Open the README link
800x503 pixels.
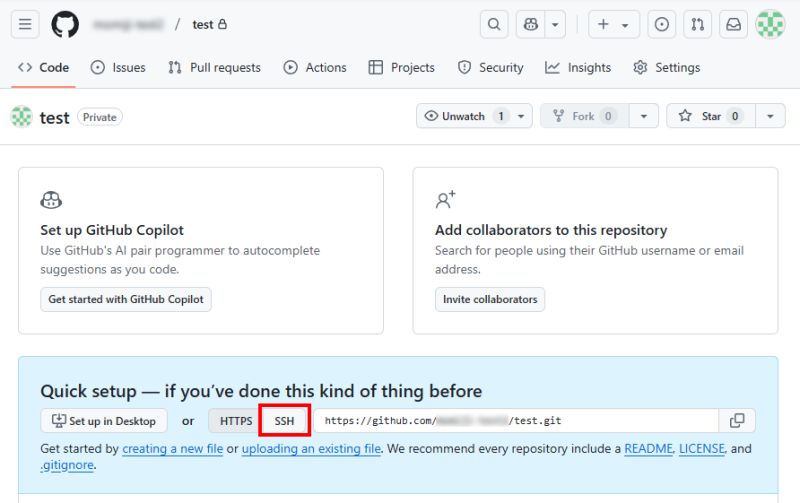pos(648,449)
